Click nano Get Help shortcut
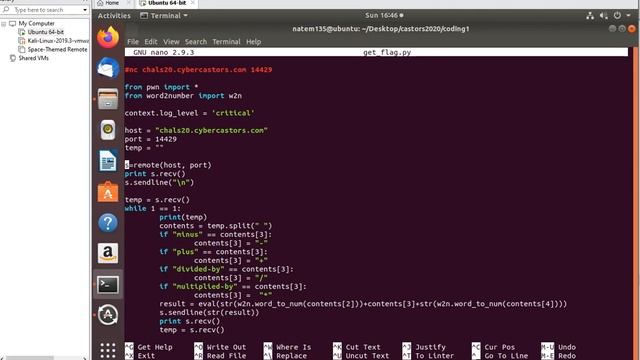The height and width of the screenshot is (360, 640). point(149,347)
